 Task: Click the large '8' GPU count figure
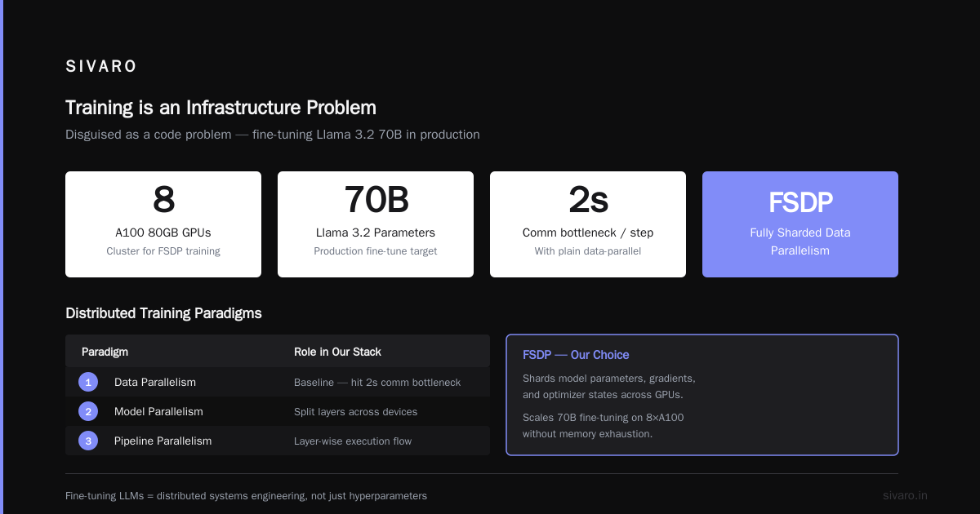(163, 199)
